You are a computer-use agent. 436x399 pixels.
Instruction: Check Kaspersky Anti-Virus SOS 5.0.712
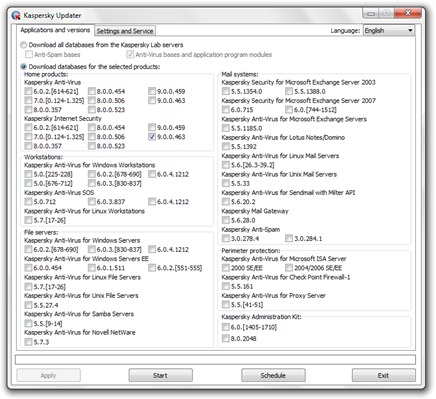coord(28,202)
